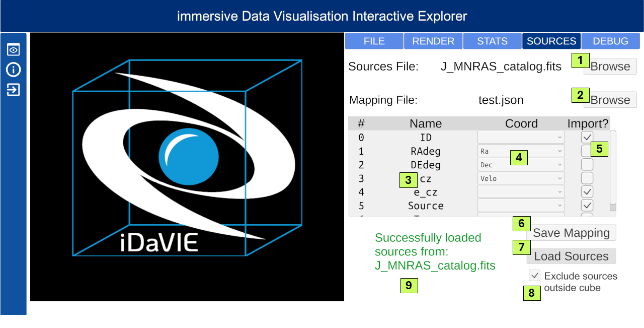Image resolution: width=644 pixels, height=328 pixels.
Task: Click the Coord column header
Action: [x=521, y=123]
